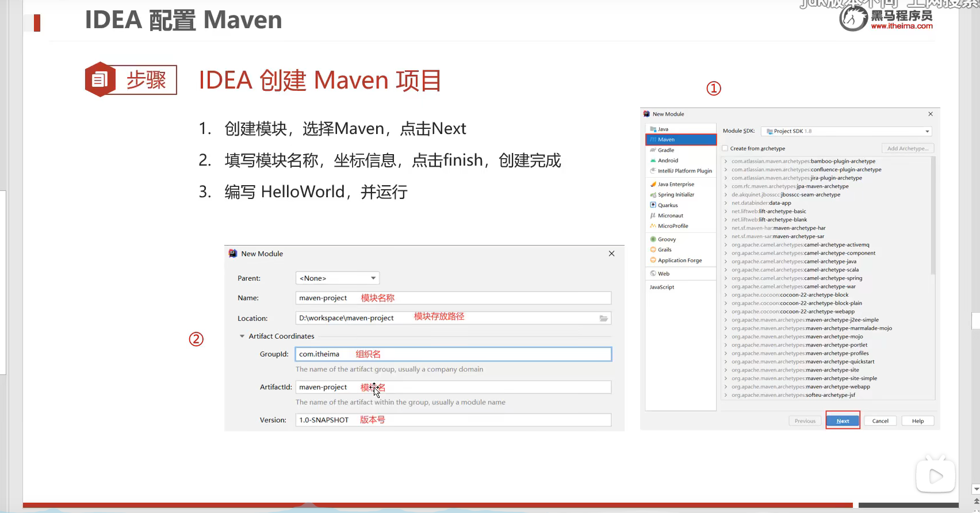The image size is (980, 513).
Task: Select Gradle in the module type list
Action: 681,150
